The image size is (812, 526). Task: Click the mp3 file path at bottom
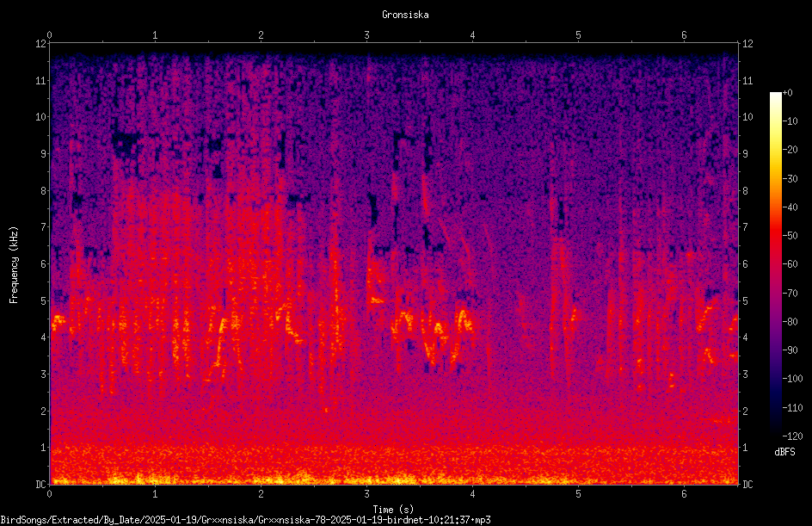[x=245, y=520]
